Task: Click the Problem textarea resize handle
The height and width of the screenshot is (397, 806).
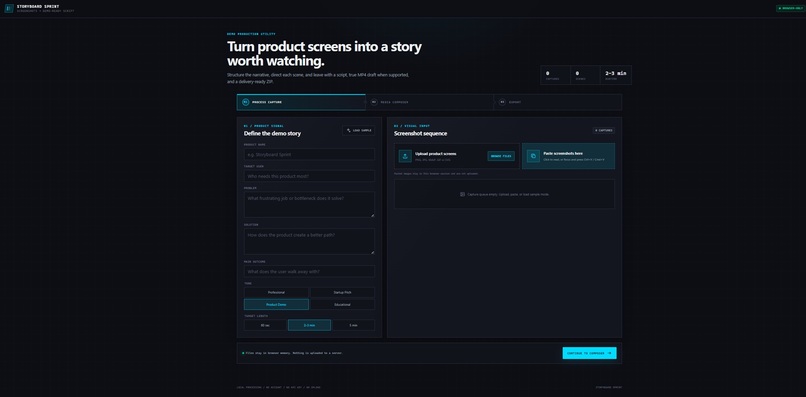Action: point(373,215)
